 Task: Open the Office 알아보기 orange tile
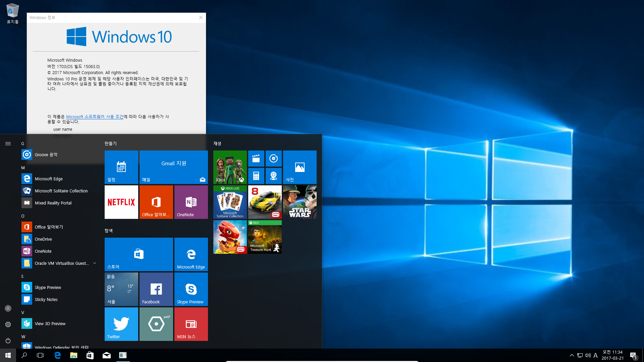pyautogui.click(x=156, y=202)
